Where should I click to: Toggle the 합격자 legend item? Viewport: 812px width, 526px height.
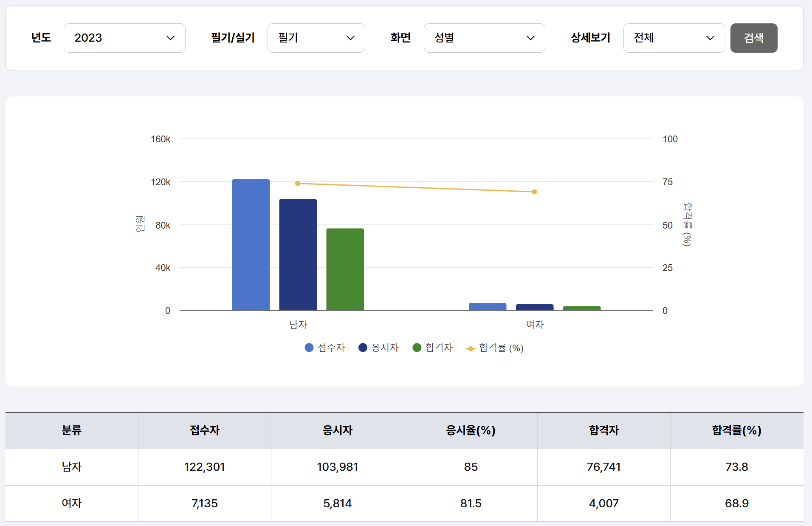[433, 348]
